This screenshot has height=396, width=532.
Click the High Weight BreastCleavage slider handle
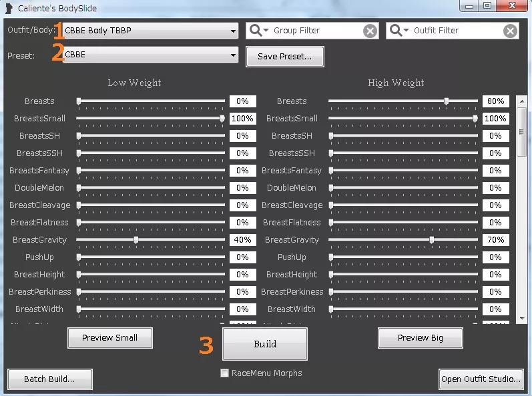(331, 205)
